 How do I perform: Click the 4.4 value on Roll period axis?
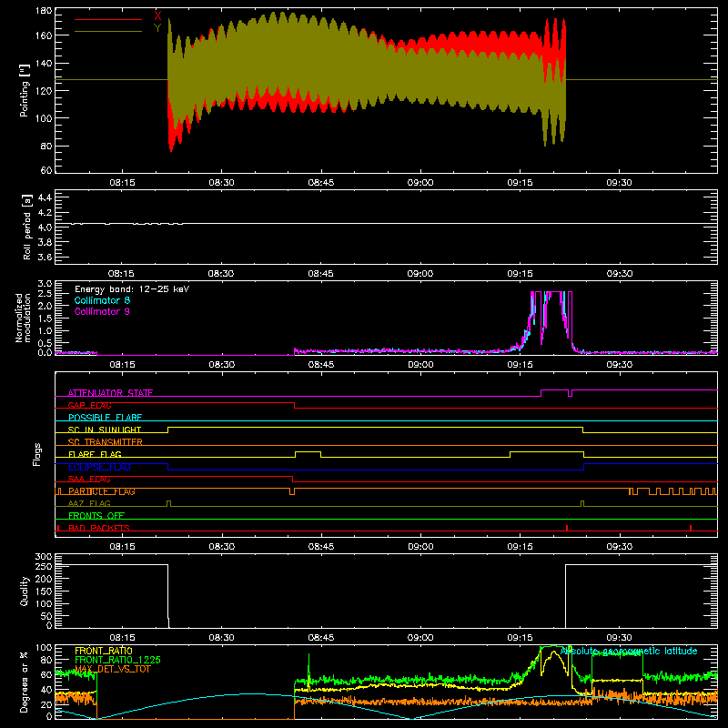45,197
